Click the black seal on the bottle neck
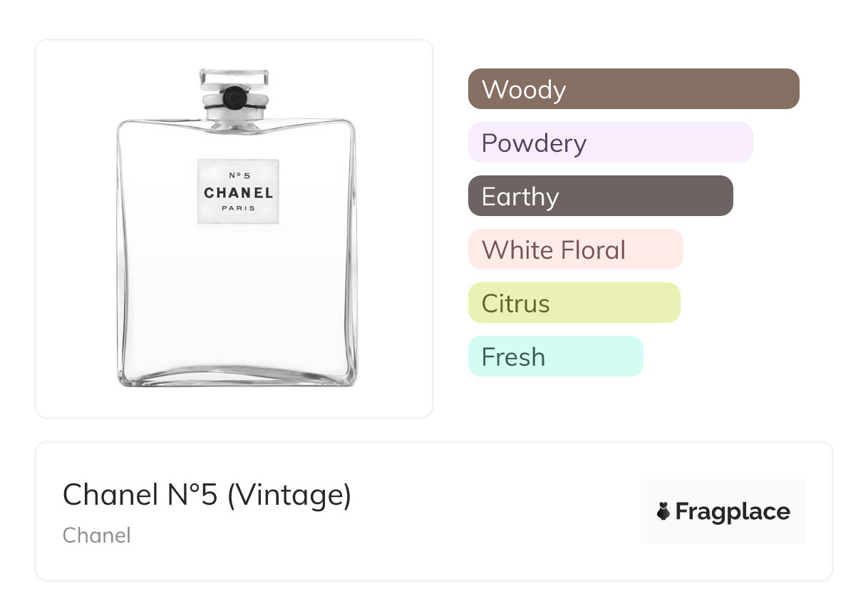 (x=234, y=97)
